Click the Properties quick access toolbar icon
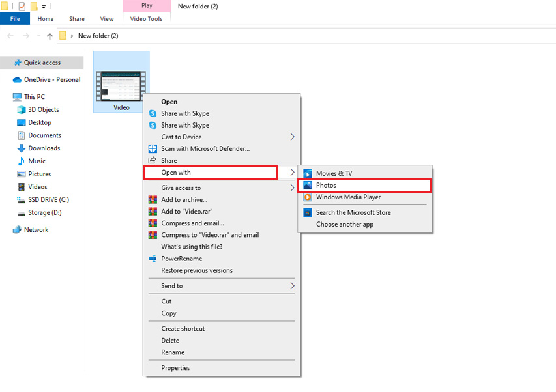This screenshot has height=392, width=556. click(x=22, y=6)
